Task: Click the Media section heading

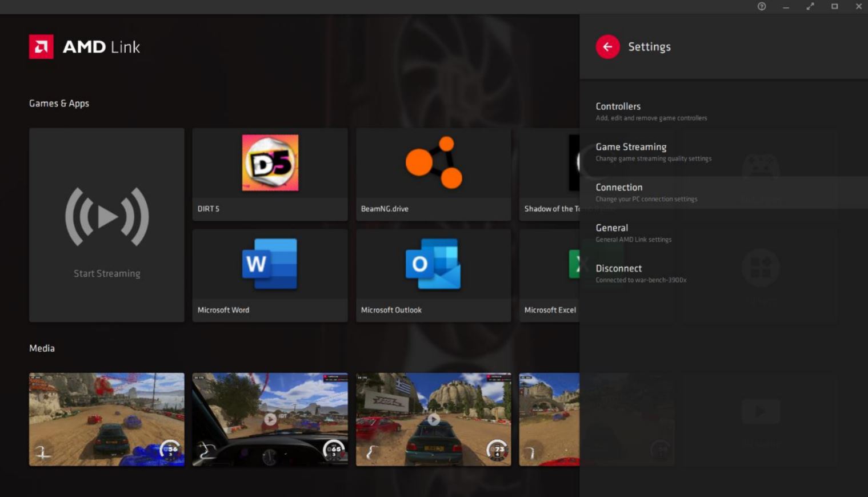Action: (x=42, y=348)
